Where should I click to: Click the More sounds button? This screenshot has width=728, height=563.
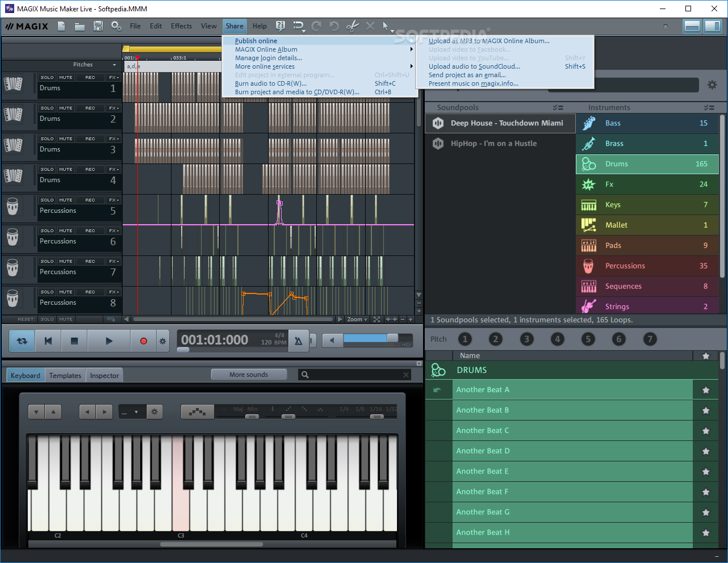[x=249, y=375]
